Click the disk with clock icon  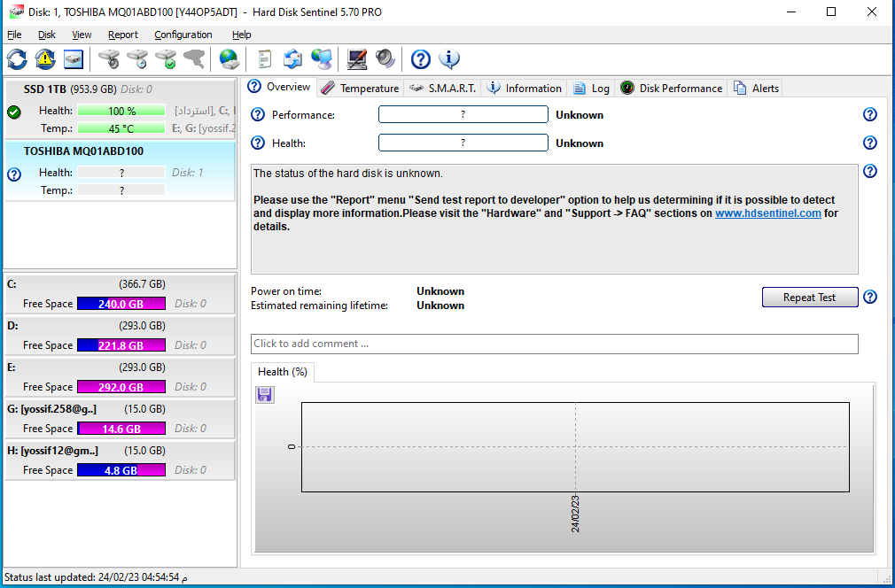pos(137,58)
